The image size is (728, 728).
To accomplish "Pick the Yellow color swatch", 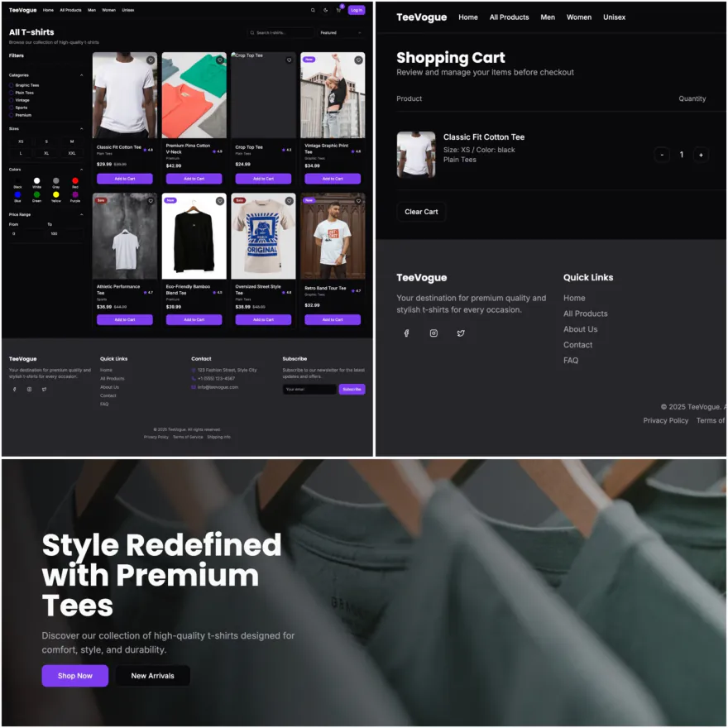I will pos(55,194).
